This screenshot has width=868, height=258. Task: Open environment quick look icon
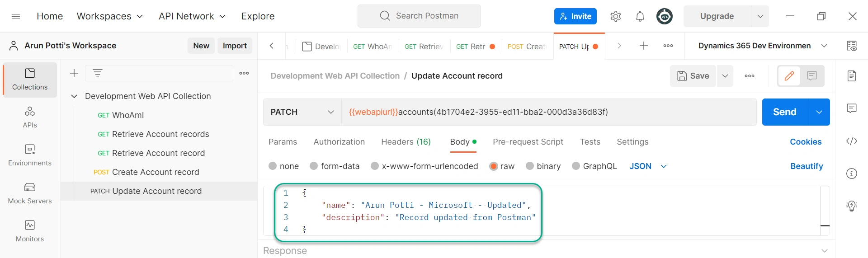pyautogui.click(x=852, y=46)
